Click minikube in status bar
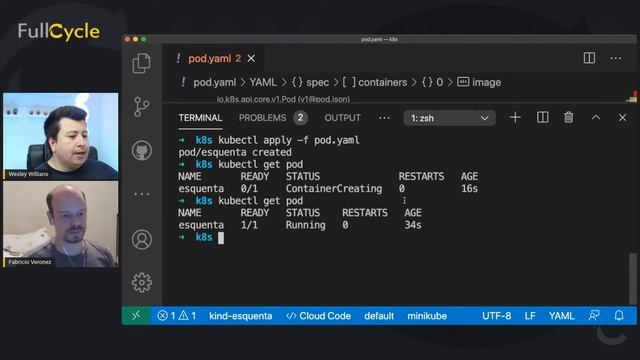 (427, 316)
